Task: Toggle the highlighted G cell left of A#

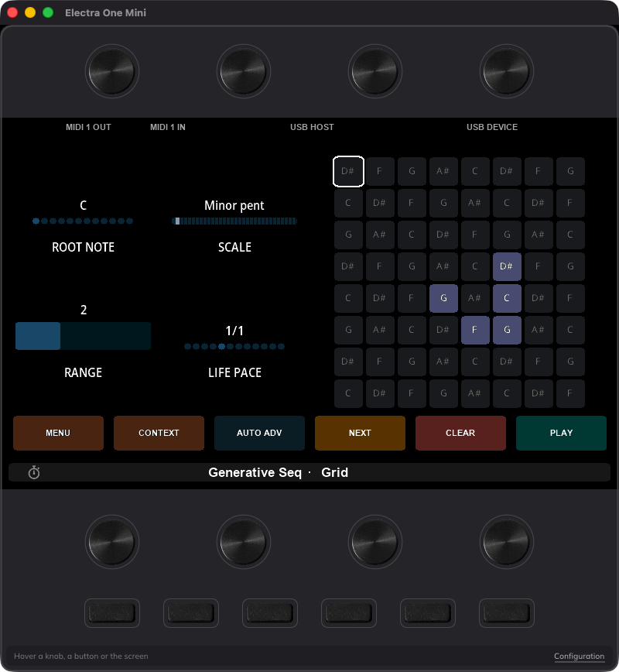Action: [443, 298]
